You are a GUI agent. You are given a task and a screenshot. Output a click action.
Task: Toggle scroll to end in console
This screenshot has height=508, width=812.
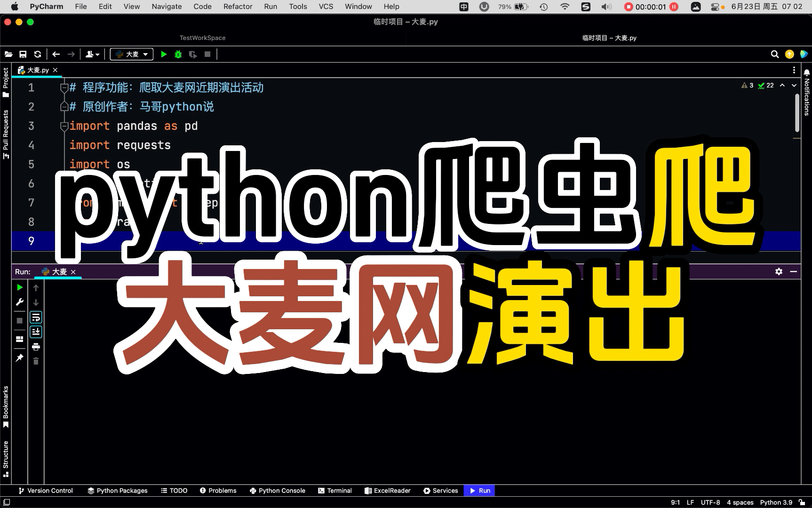tap(36, 332)
